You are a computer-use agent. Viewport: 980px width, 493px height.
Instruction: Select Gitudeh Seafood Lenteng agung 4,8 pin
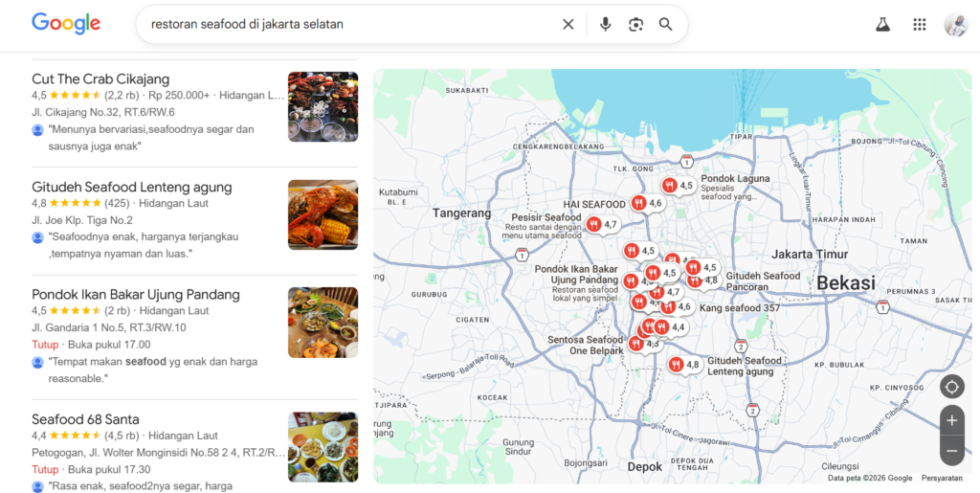684,365
